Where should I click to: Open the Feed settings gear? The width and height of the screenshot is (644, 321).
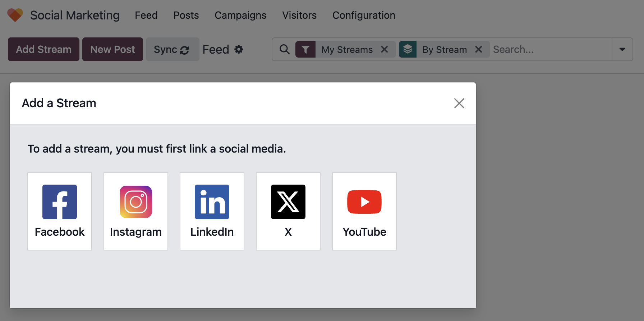239,49
